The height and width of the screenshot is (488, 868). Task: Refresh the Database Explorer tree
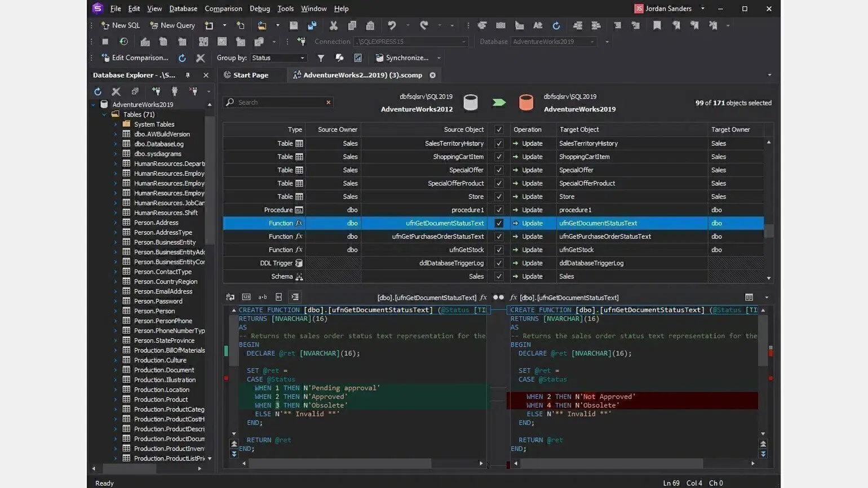click(x=98, y=91)
